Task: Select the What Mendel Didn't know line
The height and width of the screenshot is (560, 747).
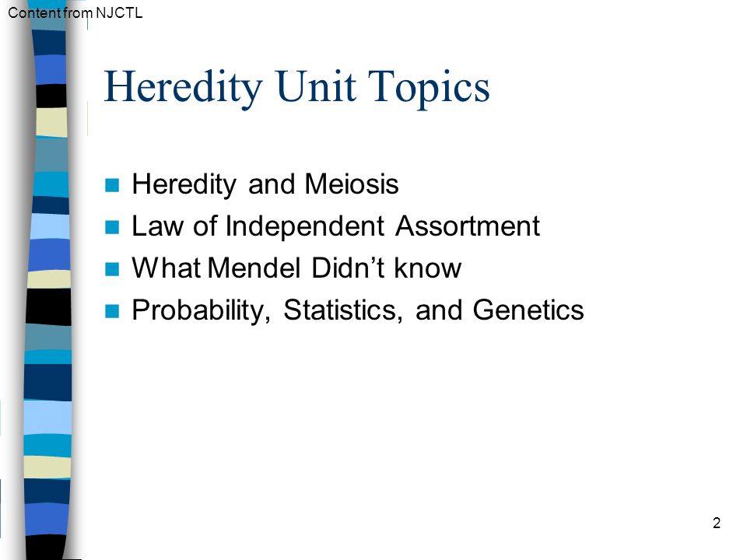Action: point(296,268)
